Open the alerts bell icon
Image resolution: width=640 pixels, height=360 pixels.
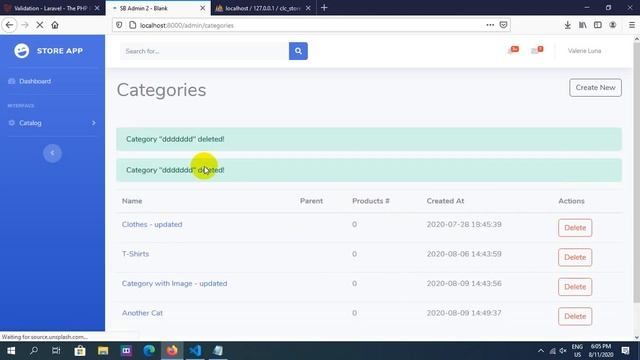coord(513,50)
